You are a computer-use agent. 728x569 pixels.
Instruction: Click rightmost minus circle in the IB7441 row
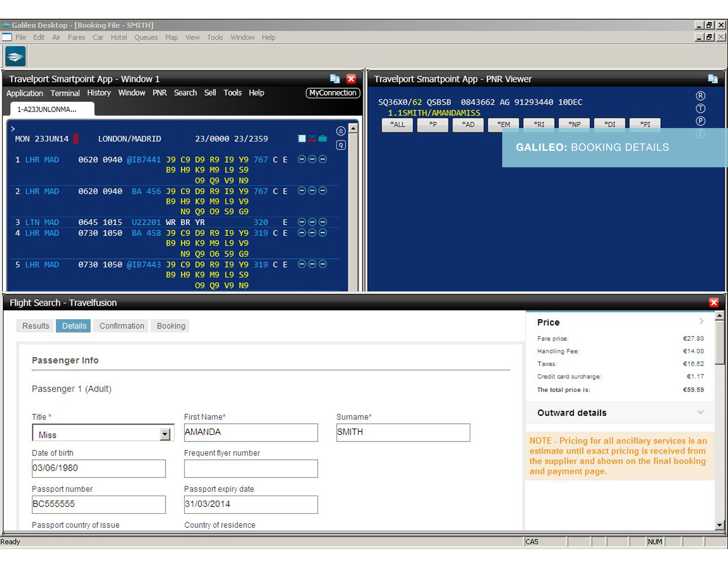click(322, 159)
